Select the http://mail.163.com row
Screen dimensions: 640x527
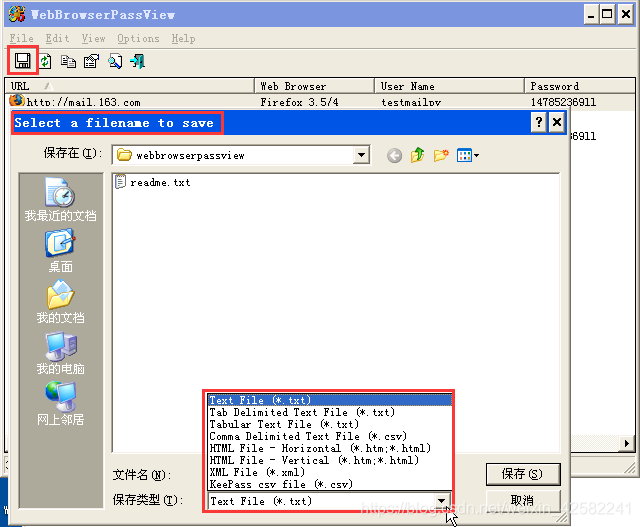click(320, 102)
